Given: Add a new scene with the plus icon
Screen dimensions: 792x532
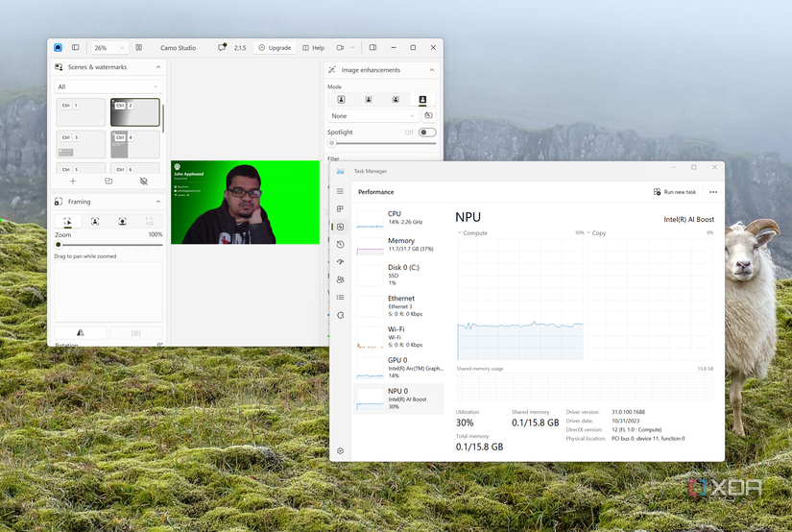Looking at the screenshot, I should pos(73,181).
